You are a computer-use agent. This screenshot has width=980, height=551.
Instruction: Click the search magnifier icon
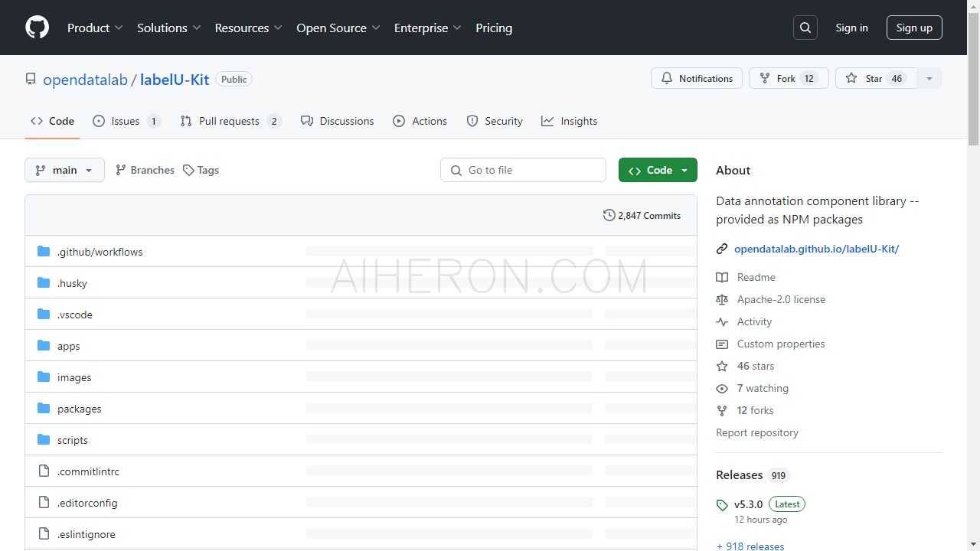pyautogui.click(x=805, y=28)
